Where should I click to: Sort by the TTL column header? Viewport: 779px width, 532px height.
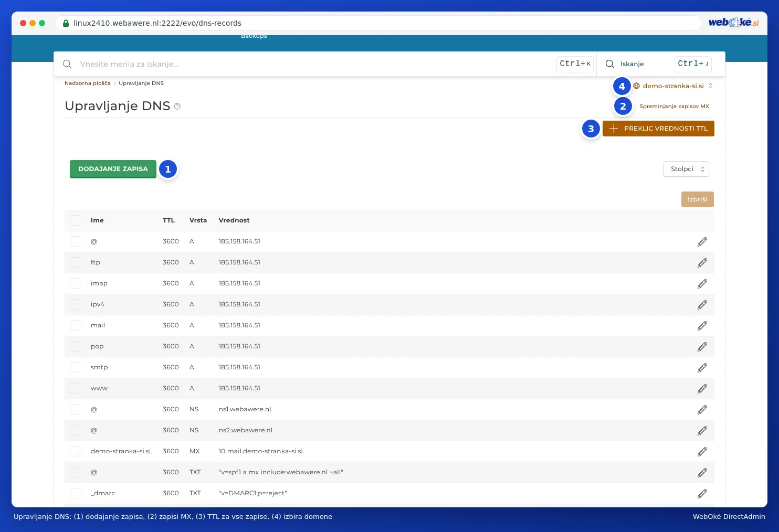coord(169,220)
